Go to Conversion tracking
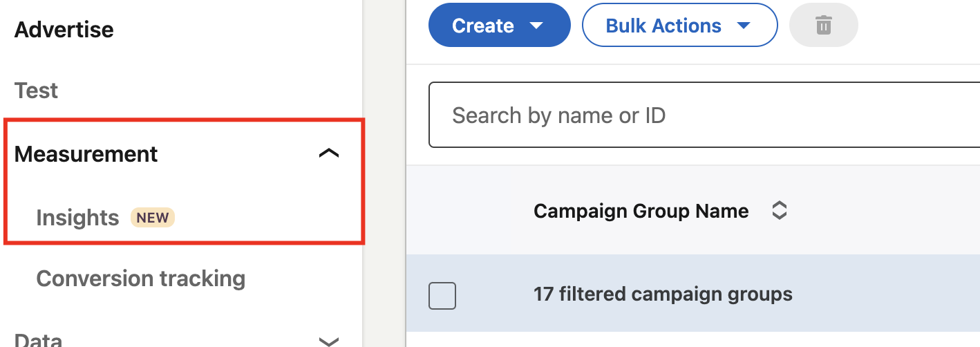 pyautogui.click(x=141, y=279)
